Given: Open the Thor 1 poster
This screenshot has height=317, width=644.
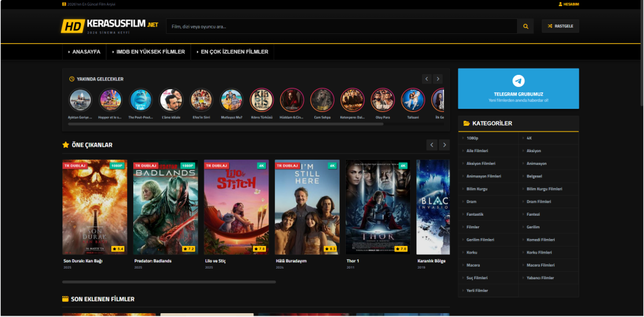Looking at the screenshot, I should tap(378, 208).
